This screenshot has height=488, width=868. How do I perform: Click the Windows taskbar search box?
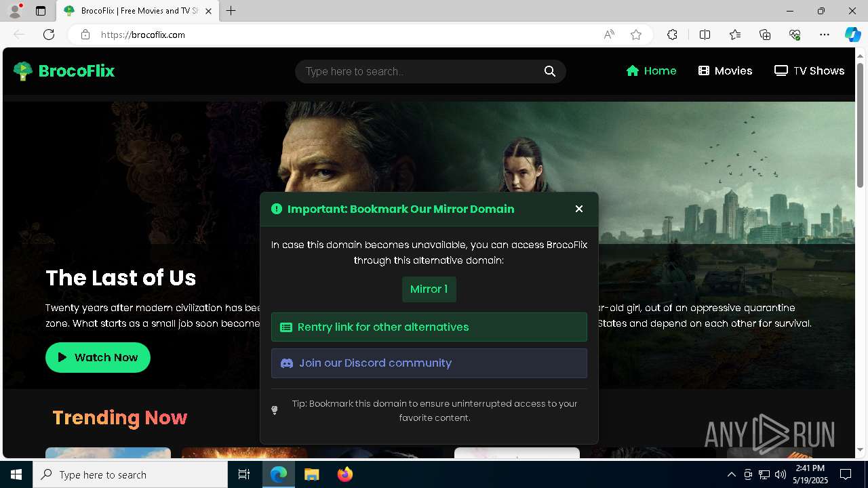click(x=130, y=474)
